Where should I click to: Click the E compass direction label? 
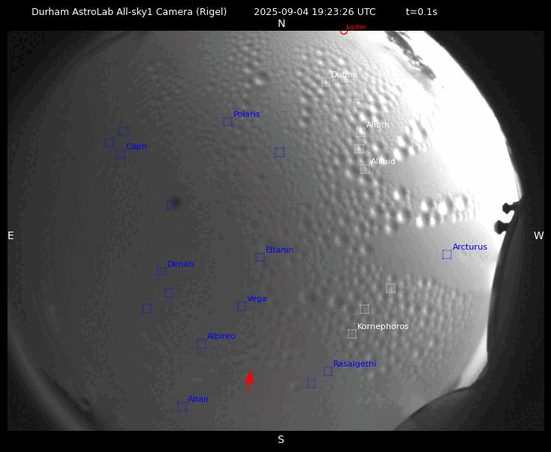[11, 235]
